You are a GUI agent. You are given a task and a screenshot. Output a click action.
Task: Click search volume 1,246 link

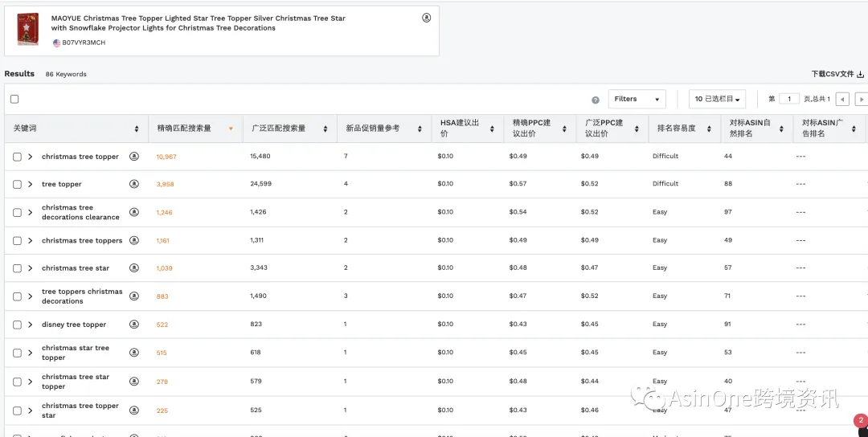click(x=165, y=212)
